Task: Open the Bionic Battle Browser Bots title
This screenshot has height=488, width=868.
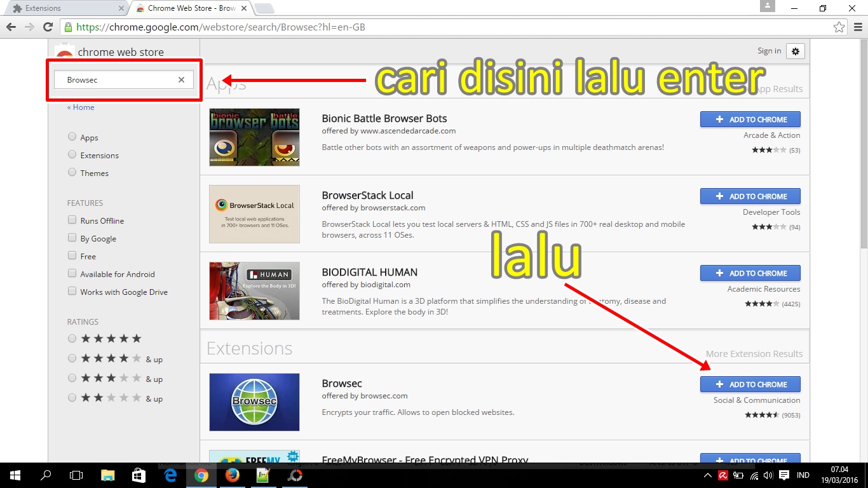Action: [384, 119]
